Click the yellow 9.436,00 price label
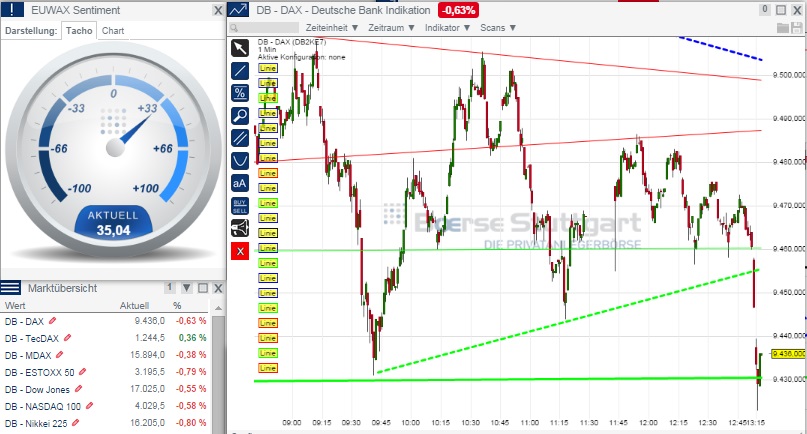807x434 pixels. (x=788, y=354)
